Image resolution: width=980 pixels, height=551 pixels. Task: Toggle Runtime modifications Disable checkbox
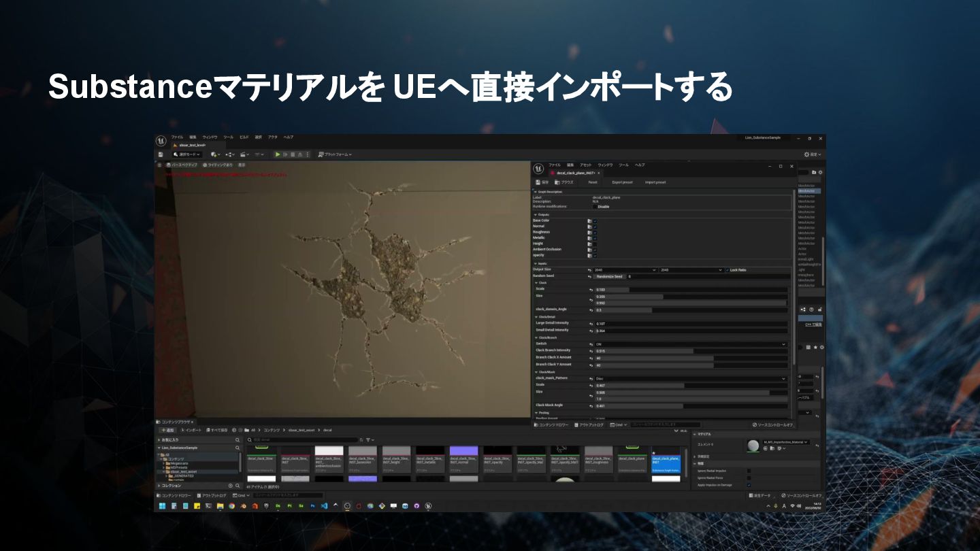point(593,207)
